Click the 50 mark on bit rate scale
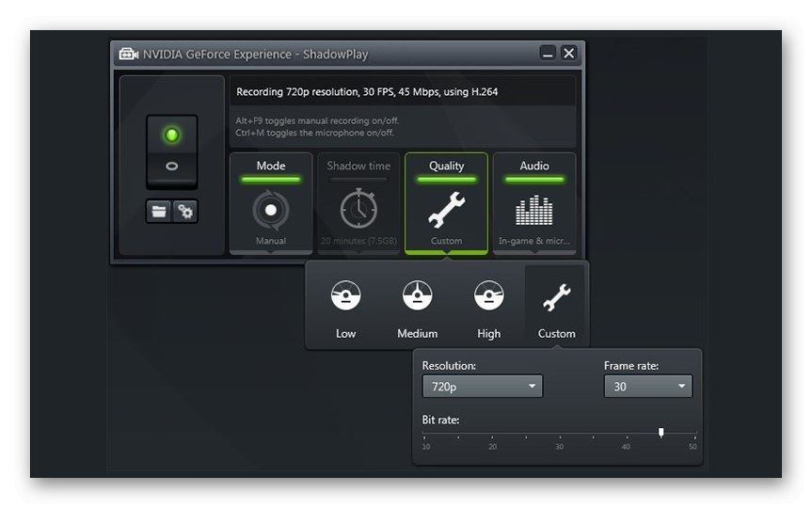Image resolution: width=812 pixels, height=508 pixels. point(693,446)
